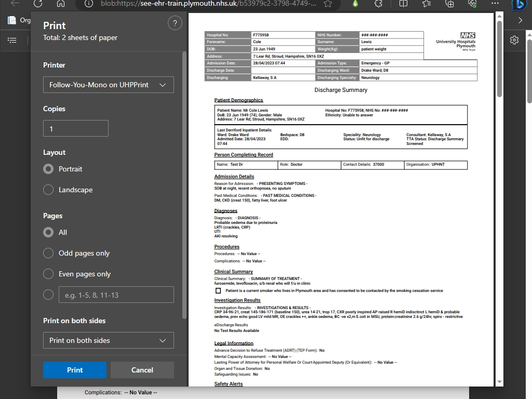Viewport: 532px width, 399px height.
Task: Click the browser essentials heart icon
Action: 472,4
